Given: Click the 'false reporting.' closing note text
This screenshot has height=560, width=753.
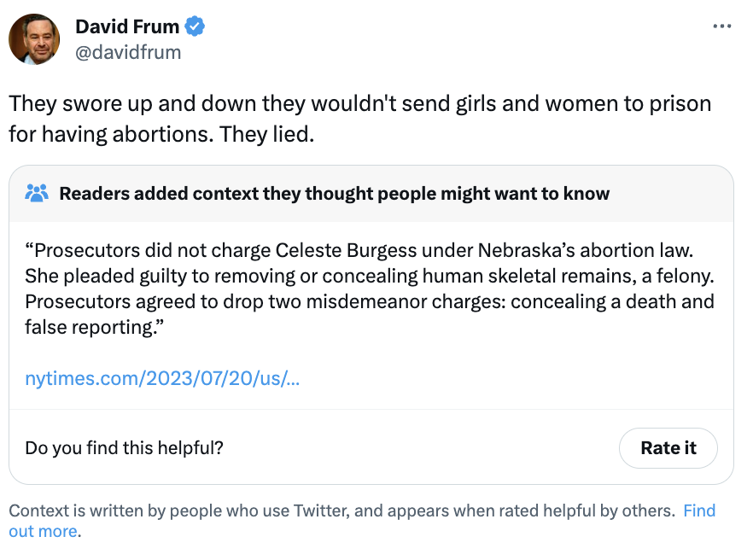Looking at the screenshot, I should click(x=93, y=328).
